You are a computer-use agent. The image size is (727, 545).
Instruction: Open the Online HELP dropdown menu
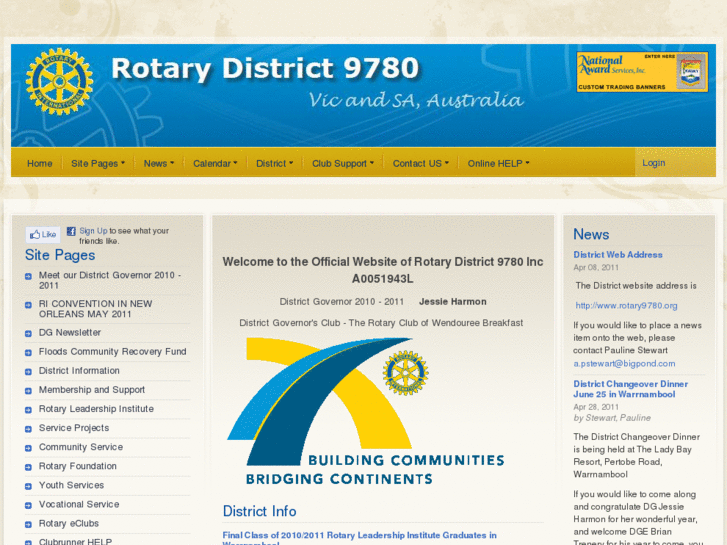tap(498, 163)
